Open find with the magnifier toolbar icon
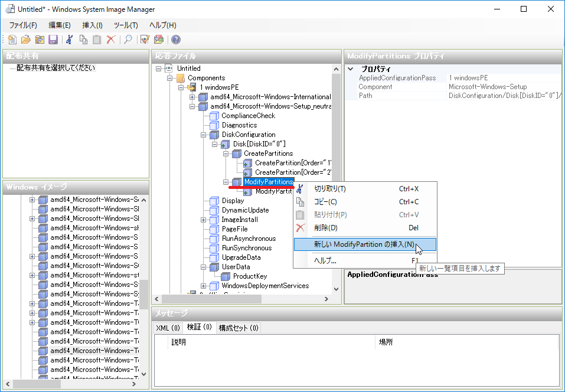Screen dimensions: 565x392 pos(128,40)
